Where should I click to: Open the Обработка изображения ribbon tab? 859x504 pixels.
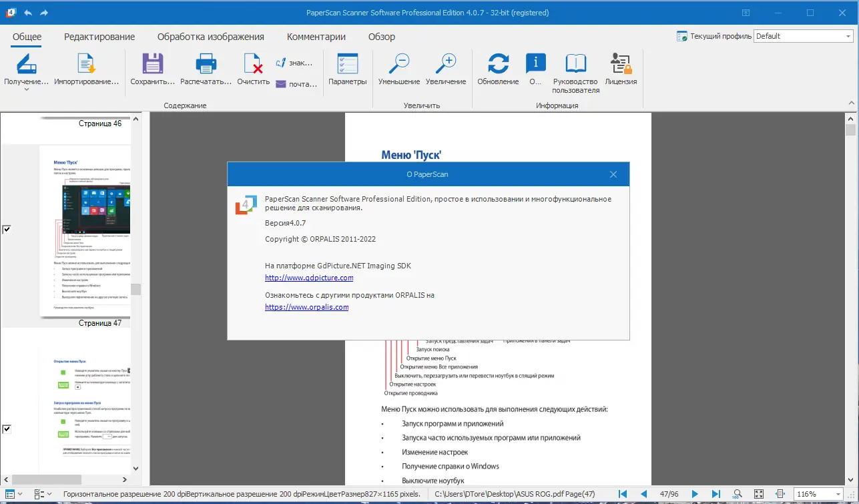(x=210, y=37)
